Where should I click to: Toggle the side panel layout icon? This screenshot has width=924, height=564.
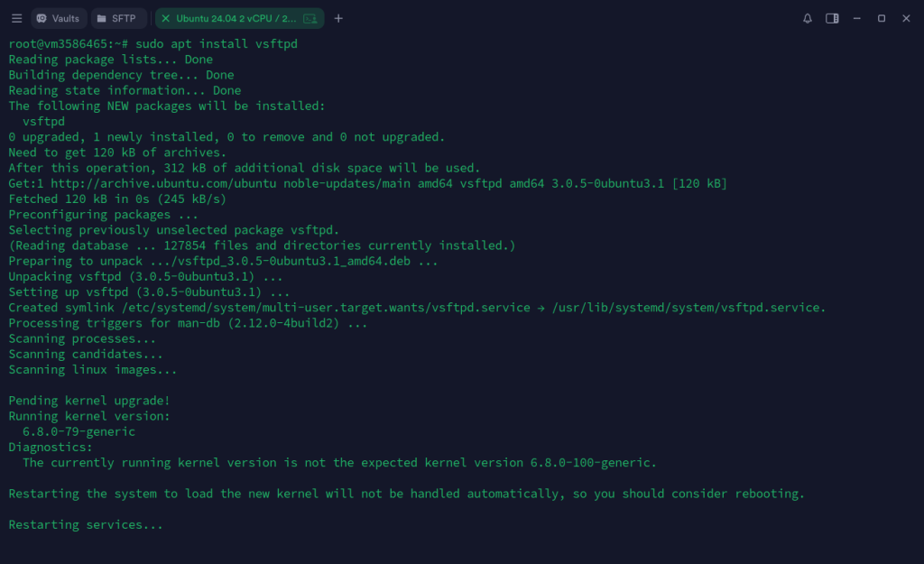pos(832,18)
